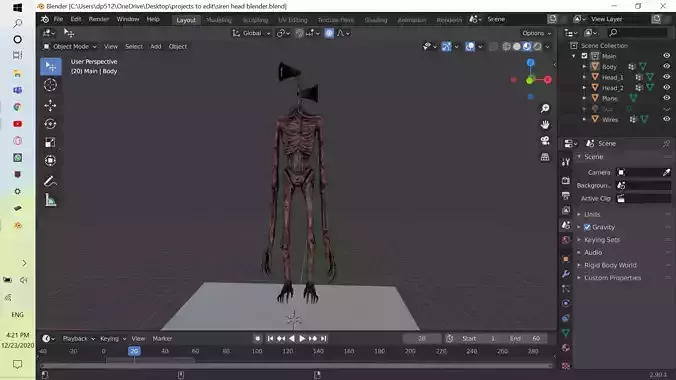This screenshot has width=676, height=380.
Task: Click the zoom view magnifier icon
Action: (545, 108)
